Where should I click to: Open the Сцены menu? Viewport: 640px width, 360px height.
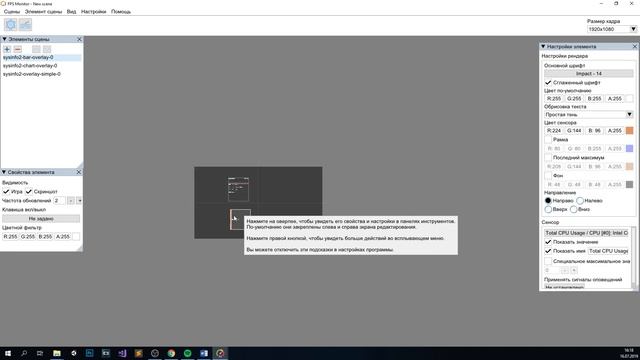coord(12,12)
